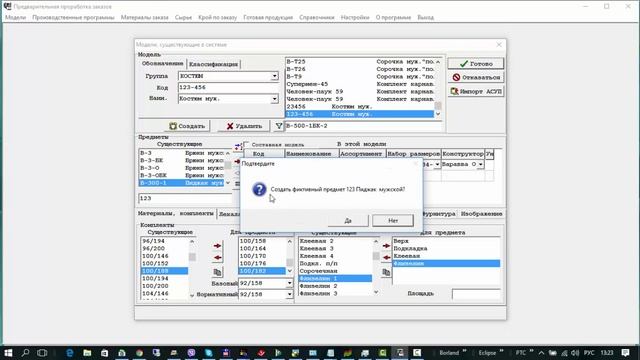
Task: Open the Материалы заказа menu
Action: [x=144, y=18]
